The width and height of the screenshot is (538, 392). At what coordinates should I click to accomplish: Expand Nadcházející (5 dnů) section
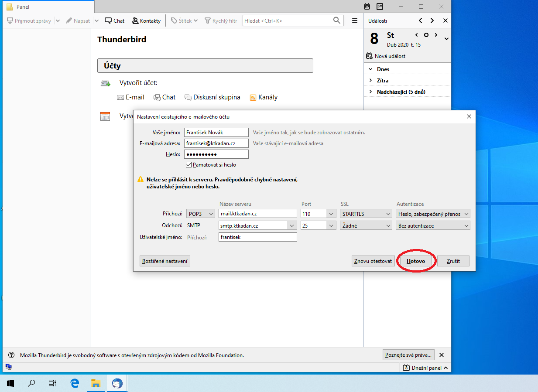click(x=370, y=92)
